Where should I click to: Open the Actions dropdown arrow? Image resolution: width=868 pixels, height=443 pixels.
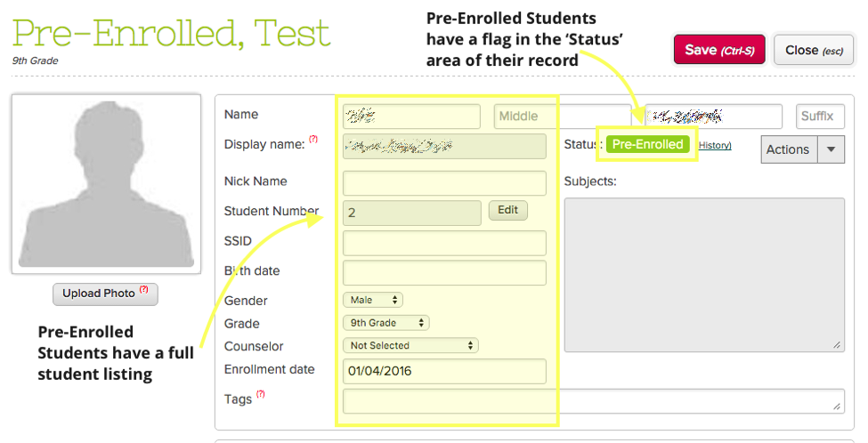(x=831, y=149)
